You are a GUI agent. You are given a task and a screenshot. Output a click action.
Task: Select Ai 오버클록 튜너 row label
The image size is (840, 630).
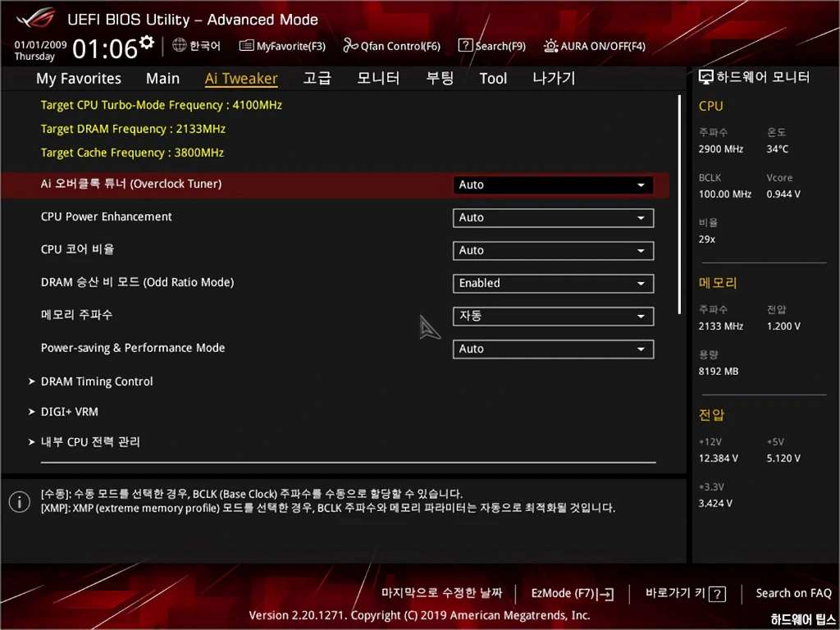tap(131, 184)
